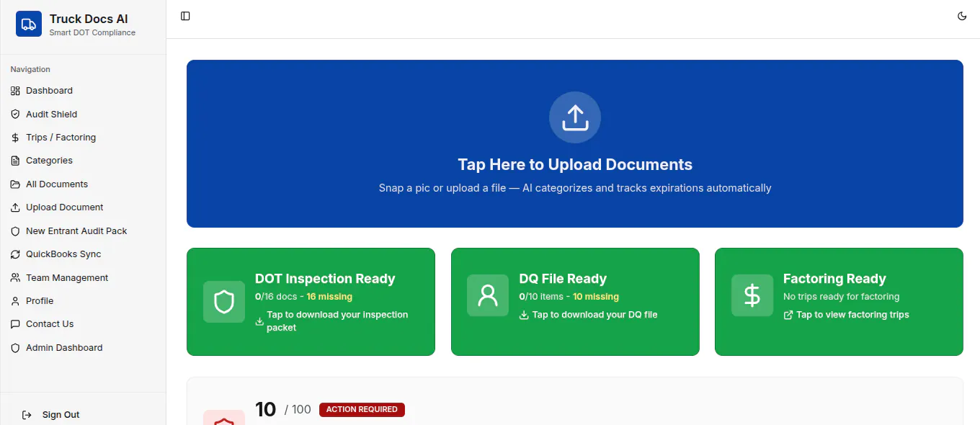Click the dollar icon beside Trips / Factoring
The height and width of the screenshot is (425, 980).
(15, 138)
